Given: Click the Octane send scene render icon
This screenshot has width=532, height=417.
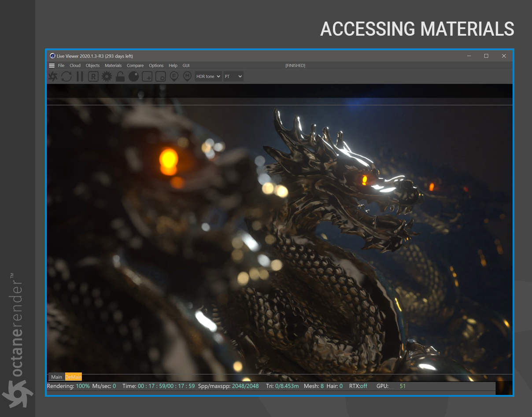Looking at the screenshot, I should point(53,77).
